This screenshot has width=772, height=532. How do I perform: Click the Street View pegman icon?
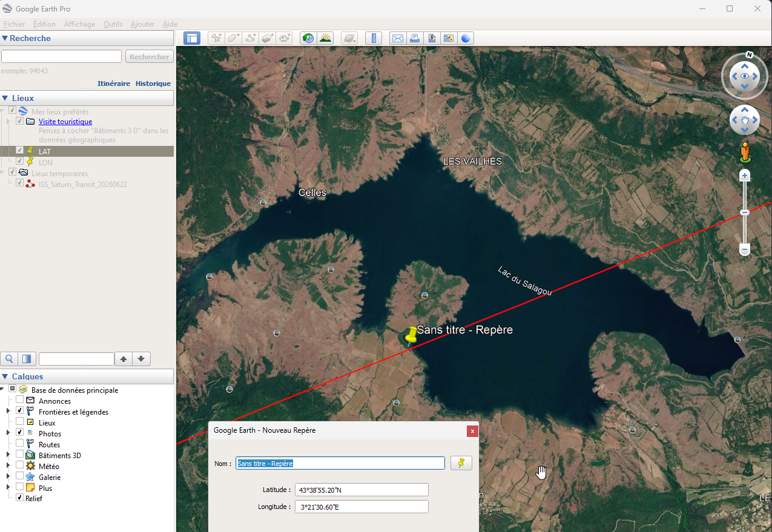coord(745,152)
